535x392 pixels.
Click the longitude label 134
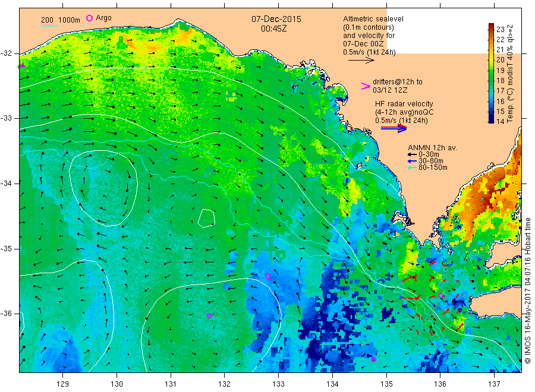(332, 384)
